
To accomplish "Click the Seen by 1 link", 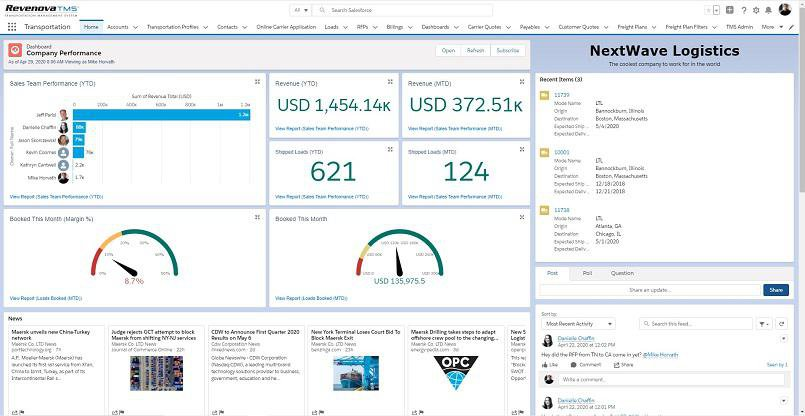I will [777, 365].
